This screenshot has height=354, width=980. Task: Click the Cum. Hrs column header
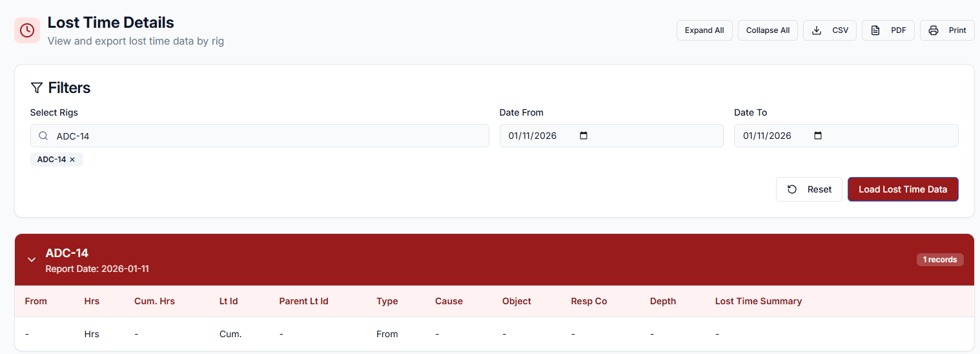(x=154, y=301)
